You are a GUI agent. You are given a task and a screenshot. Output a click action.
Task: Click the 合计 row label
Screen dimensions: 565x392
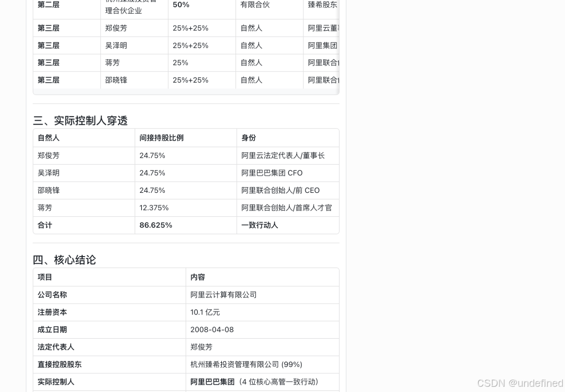click(44, 225)
